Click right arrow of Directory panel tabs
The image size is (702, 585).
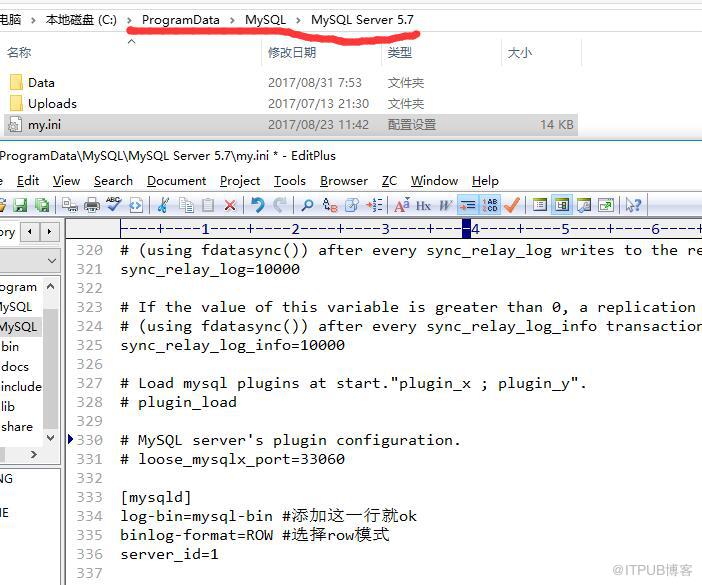click(x=49, y=232)
